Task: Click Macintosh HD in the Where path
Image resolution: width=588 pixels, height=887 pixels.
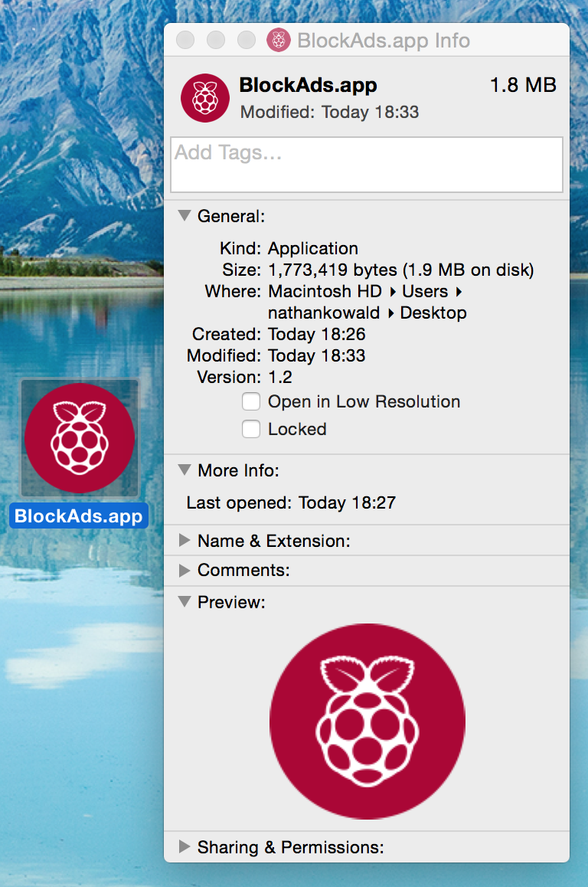Action: [x=325, y=291]
